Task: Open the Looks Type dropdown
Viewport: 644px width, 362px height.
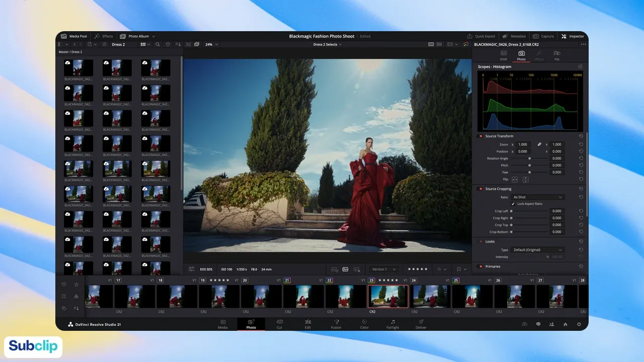Action: [x=537, y=250]
